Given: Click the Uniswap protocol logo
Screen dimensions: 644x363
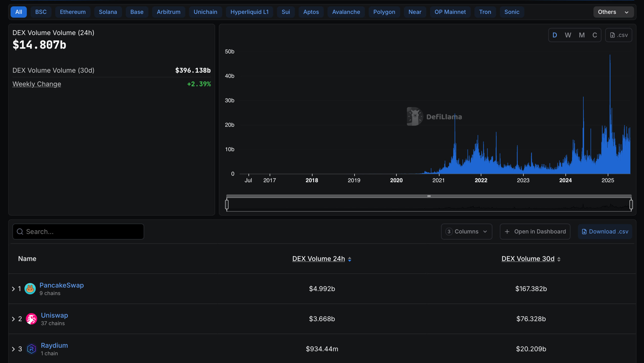Looking at the screenshot, I should coord(31,319).
